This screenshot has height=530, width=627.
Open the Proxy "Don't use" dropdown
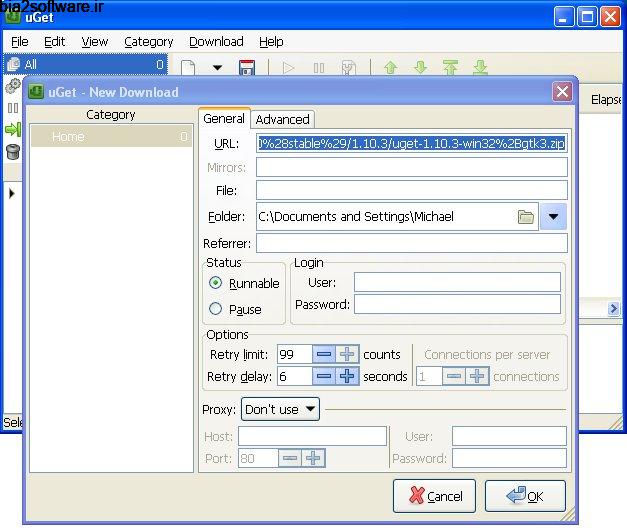[x=280, y=409]
